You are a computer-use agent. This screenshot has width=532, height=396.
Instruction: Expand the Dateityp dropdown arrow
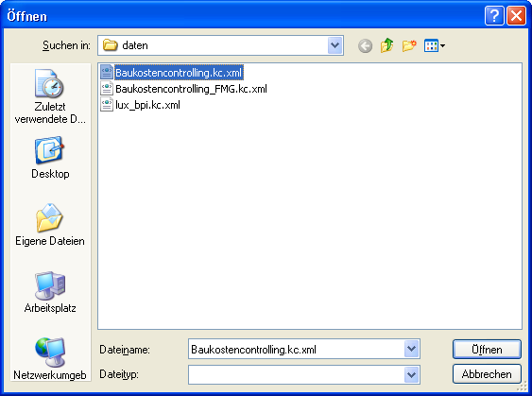pyautogui.click(x=412, y=374)
